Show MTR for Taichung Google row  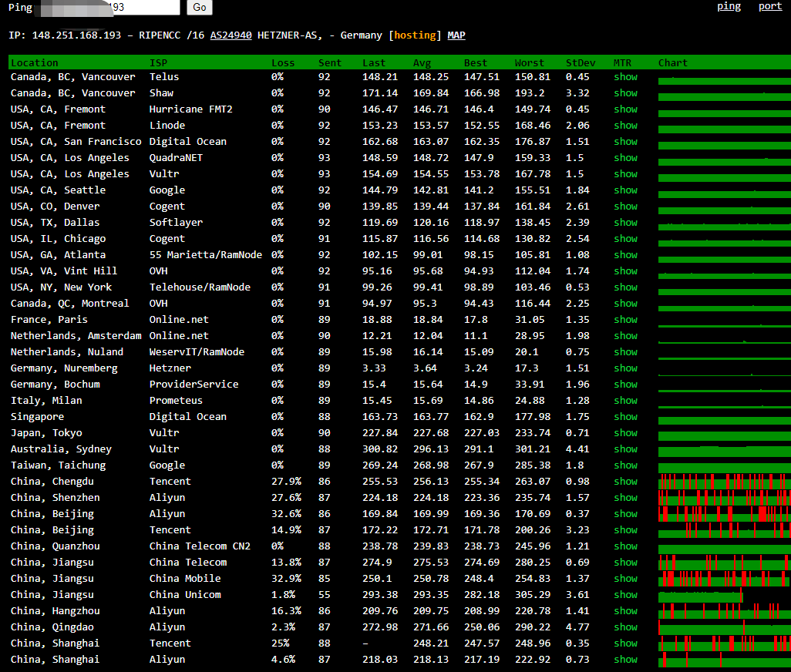(625, 465)
